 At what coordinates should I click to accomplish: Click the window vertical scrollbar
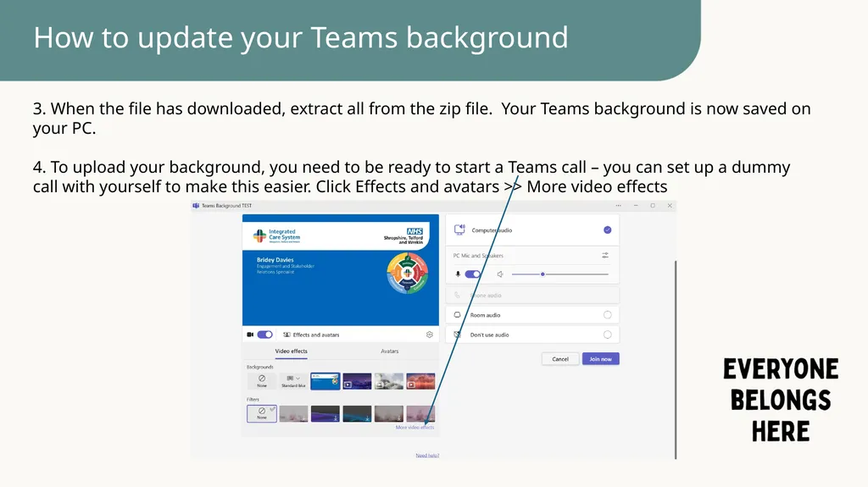click(x=676, y=360)
